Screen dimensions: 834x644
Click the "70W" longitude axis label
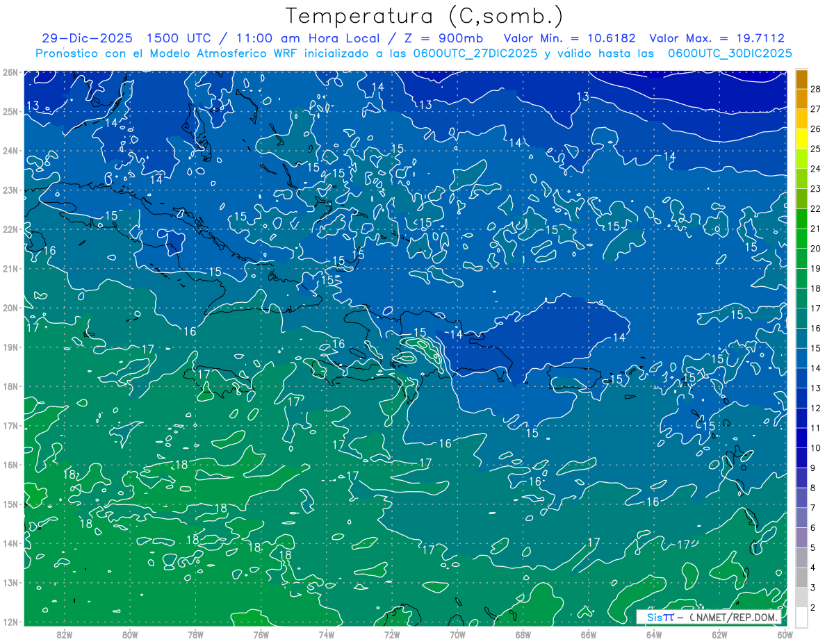pos(457,634)
